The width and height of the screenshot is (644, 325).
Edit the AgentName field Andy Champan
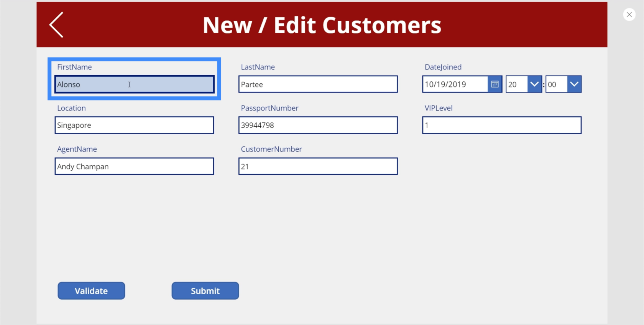tap(134, 166)
